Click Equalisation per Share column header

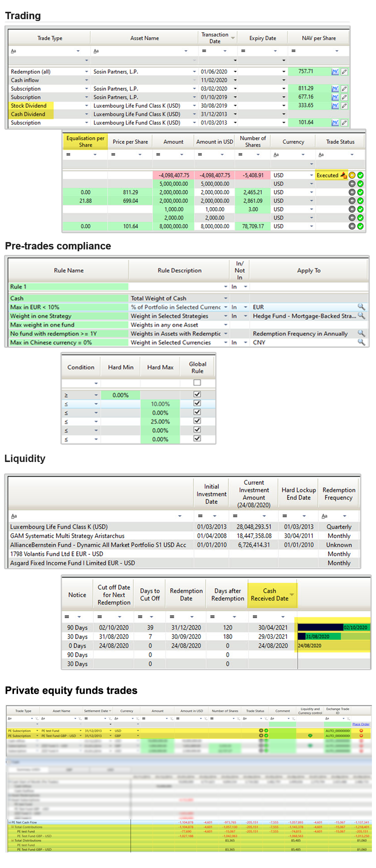pos(85,141)
